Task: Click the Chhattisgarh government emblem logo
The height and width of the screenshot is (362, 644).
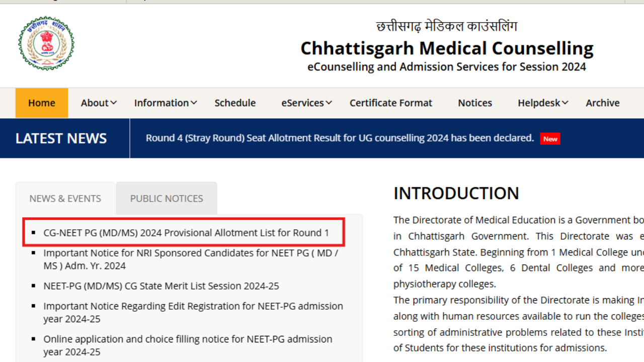Action: (46, 44)
